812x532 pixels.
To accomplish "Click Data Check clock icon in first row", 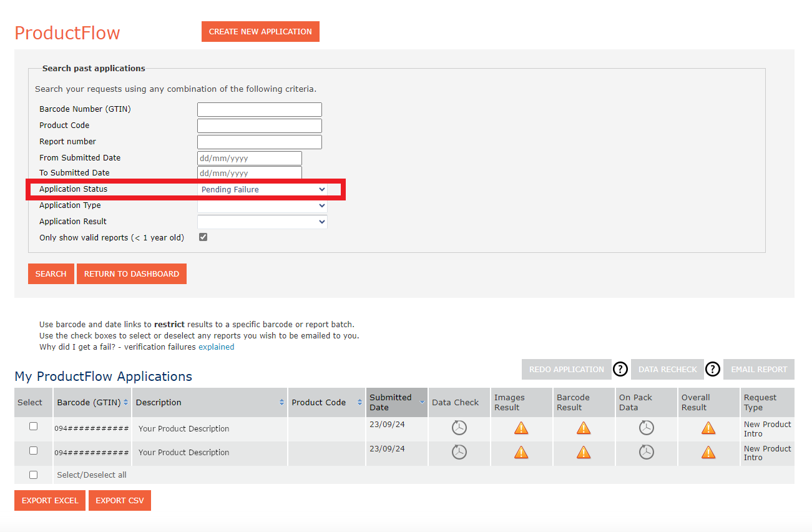I will [459, 428].
